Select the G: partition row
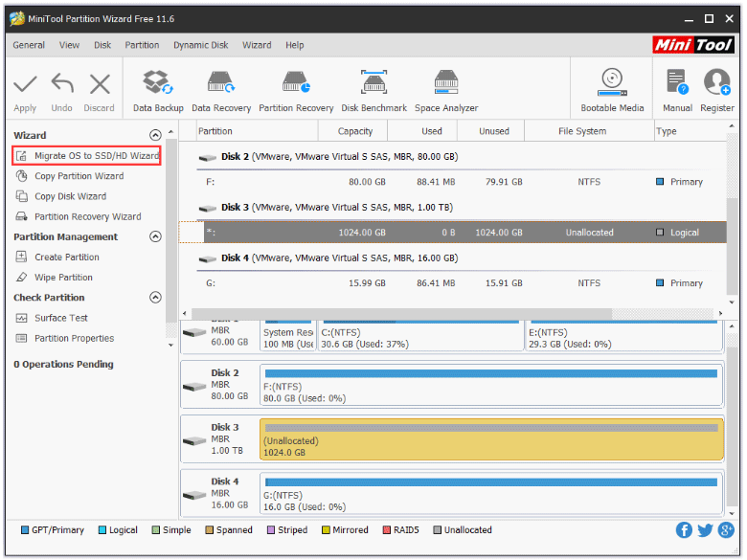The image size is (747, 560). click(x=453, y=283)
